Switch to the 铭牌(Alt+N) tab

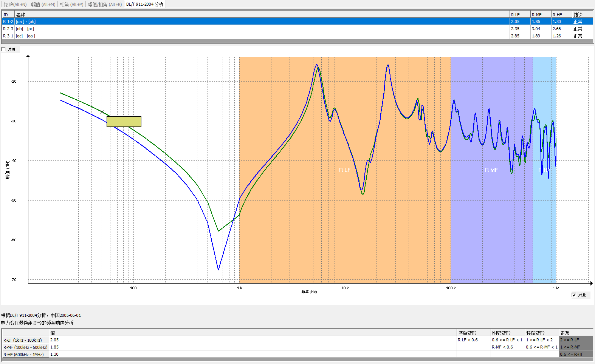point(15,5)
